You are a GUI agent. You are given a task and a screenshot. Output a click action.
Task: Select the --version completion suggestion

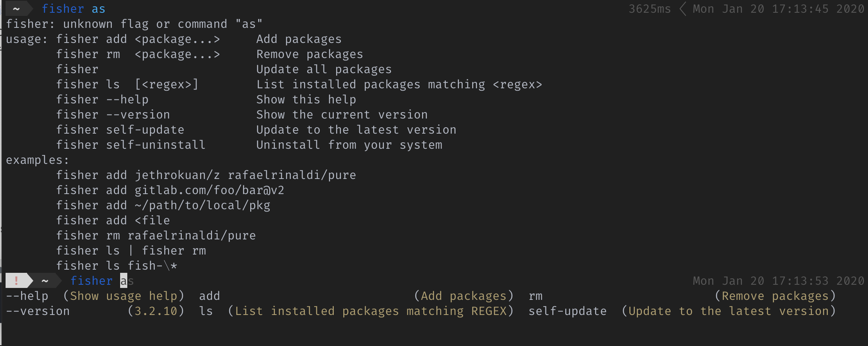click(x=38, y=311)
